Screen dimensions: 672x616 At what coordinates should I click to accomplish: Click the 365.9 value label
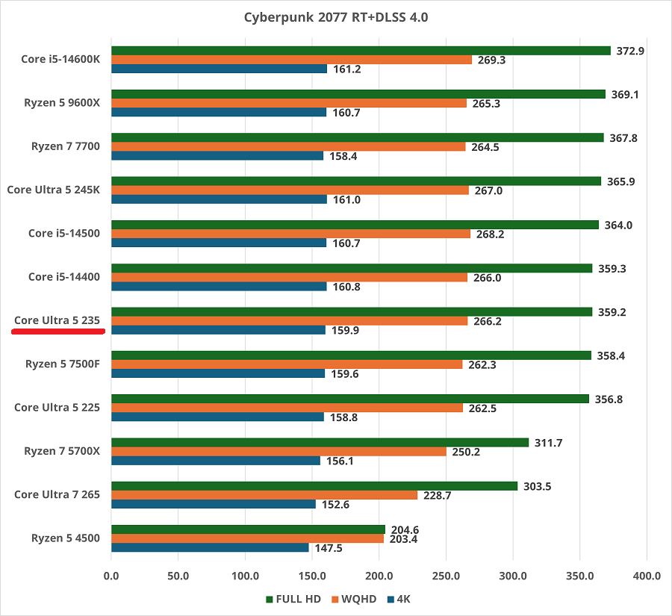tap(621, 181)
